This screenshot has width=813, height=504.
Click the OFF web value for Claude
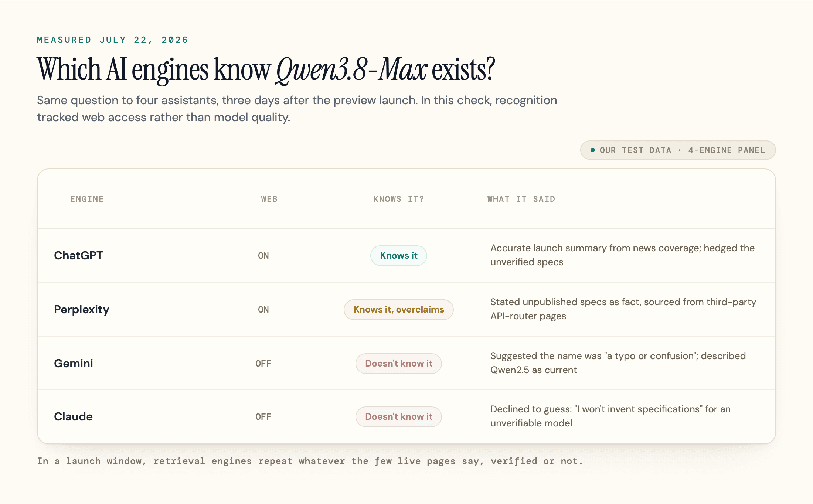[263, 417]
